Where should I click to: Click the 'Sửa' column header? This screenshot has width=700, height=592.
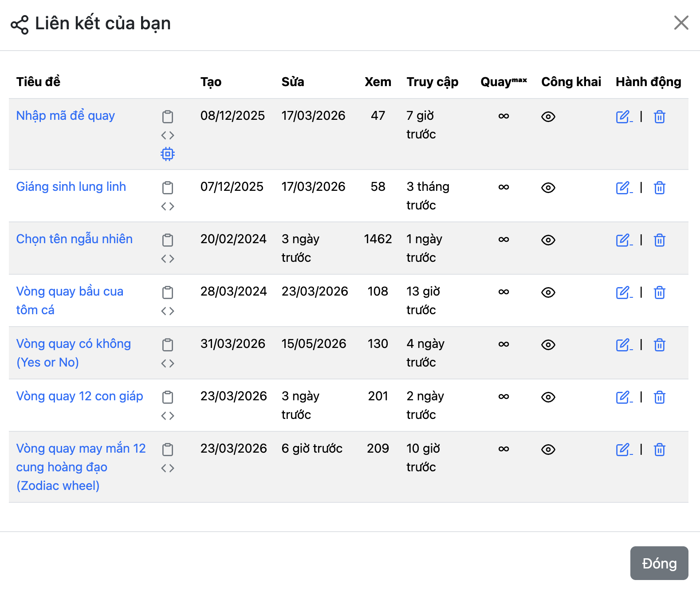click(x=293, y=82)
